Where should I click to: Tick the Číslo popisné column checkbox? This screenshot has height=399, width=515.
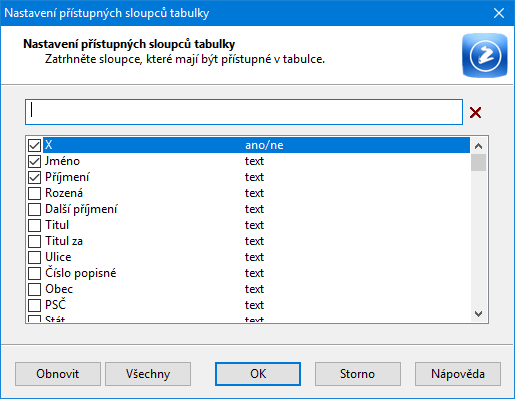34,273
